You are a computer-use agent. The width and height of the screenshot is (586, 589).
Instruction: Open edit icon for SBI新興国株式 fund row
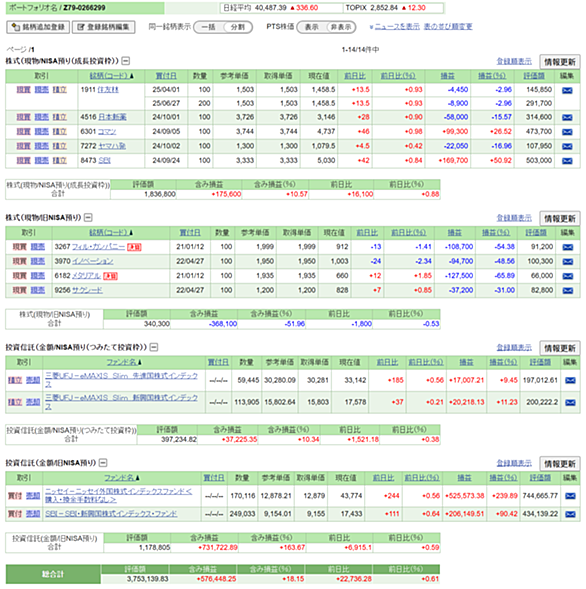(x=570, y=514)
